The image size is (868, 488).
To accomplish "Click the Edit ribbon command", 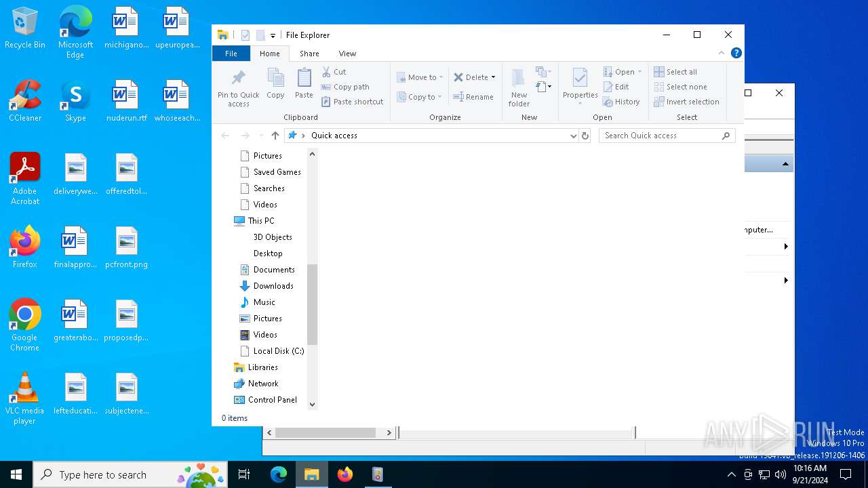I will coord(616,87).
